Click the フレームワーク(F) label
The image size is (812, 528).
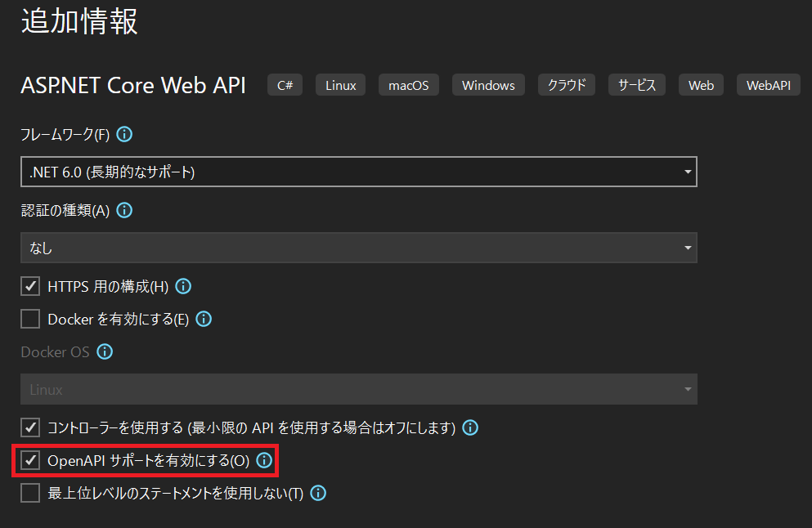pyautogui.click(x=65, y=135)
